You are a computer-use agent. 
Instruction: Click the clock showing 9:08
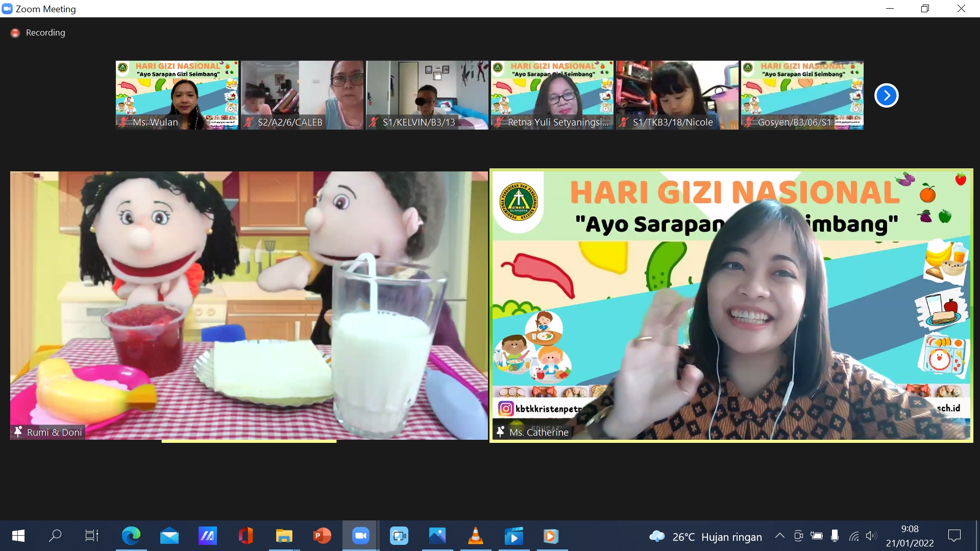coord(910,536)
